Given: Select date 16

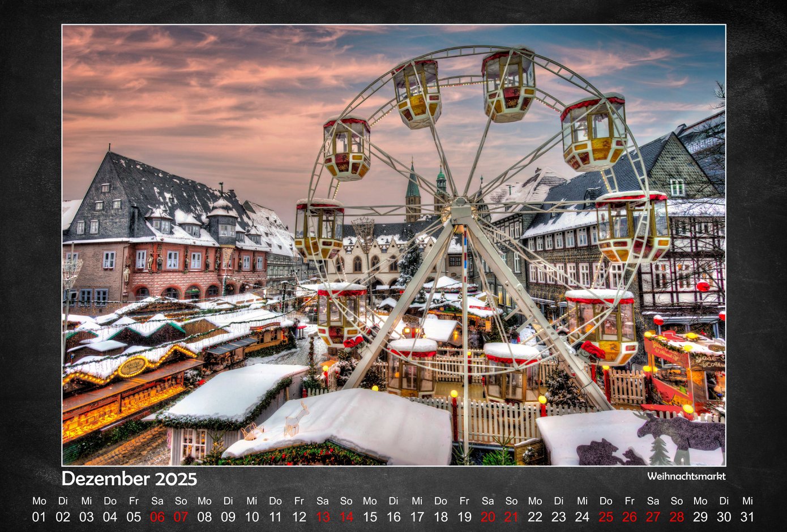Looking at the screenshot, I should tap(394, 517).
